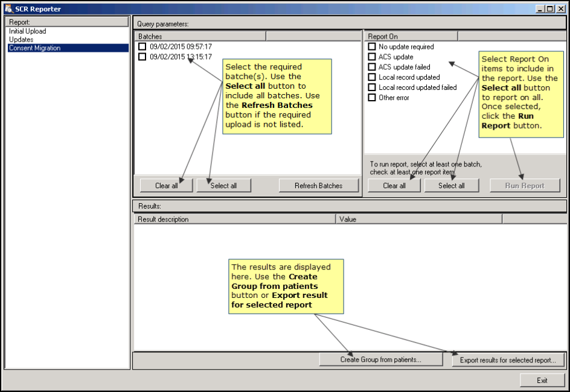The width and height of the screenshot is (570, 392).
Task: Select Updates in the Report list
Action: pos(21,40)
